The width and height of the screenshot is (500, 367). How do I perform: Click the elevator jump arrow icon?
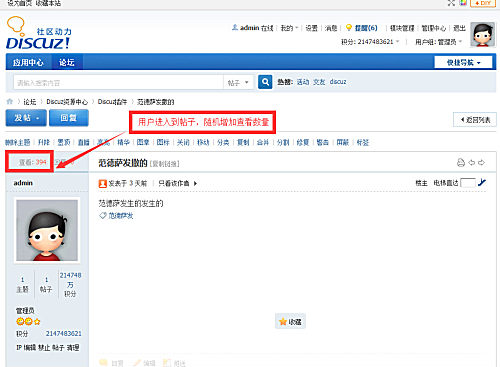coord(482,182)
